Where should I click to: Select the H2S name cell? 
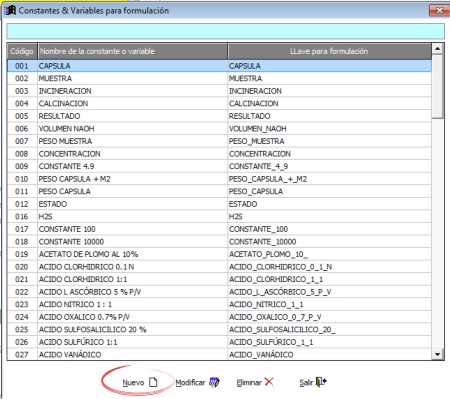(x=132, y=217)
